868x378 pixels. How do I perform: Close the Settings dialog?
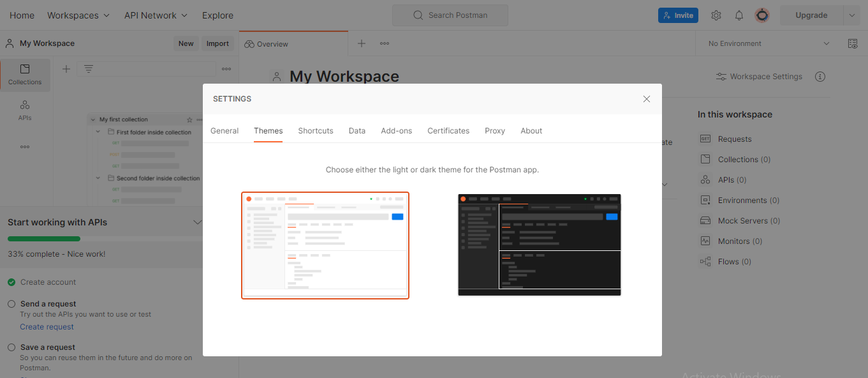pos(647,99)
